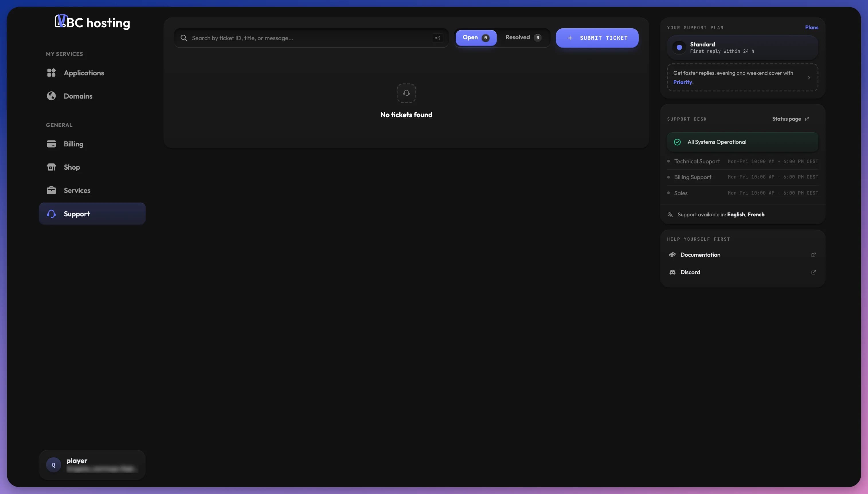Viewport: 868px width, 494px height.
Task: Go to the Domains section
Action: 92,96
